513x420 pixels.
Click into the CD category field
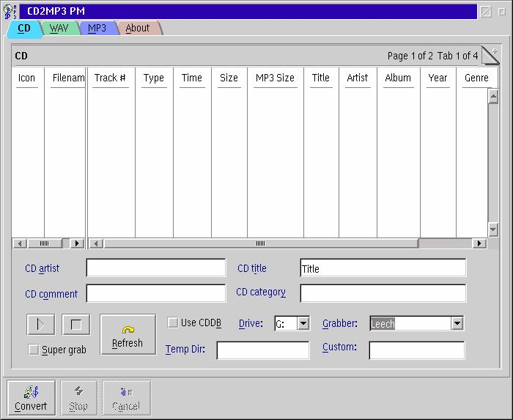click(383, 293)
